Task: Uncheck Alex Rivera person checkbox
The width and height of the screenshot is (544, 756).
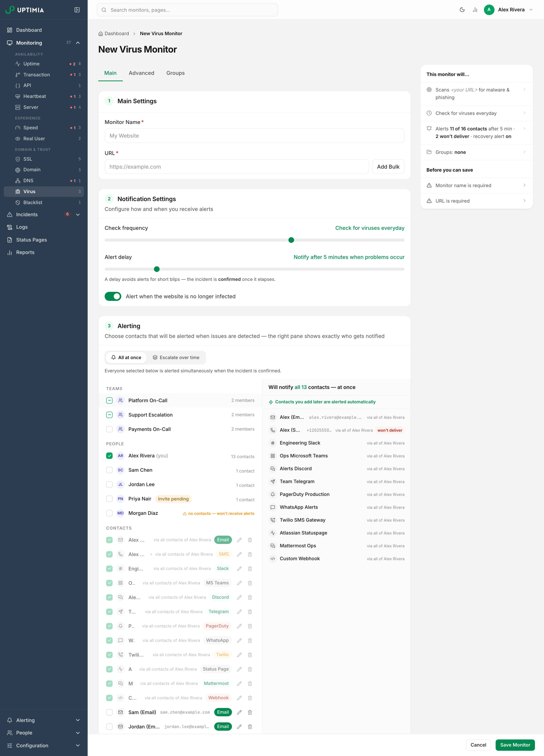Action: tap(109, 456)
